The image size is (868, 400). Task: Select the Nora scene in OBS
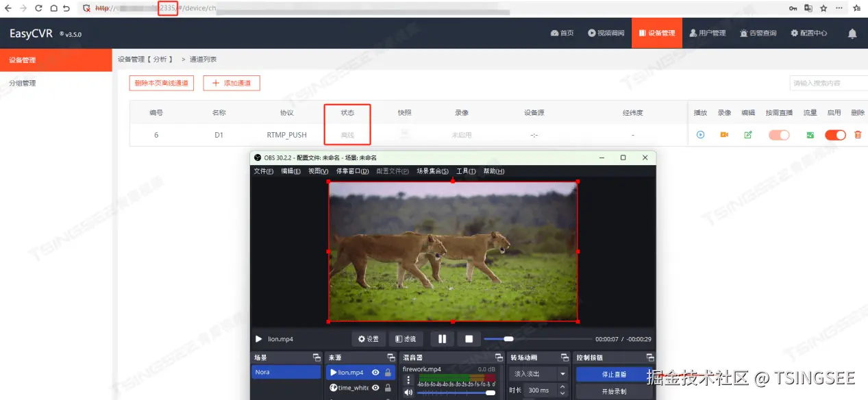coord(286,372)
